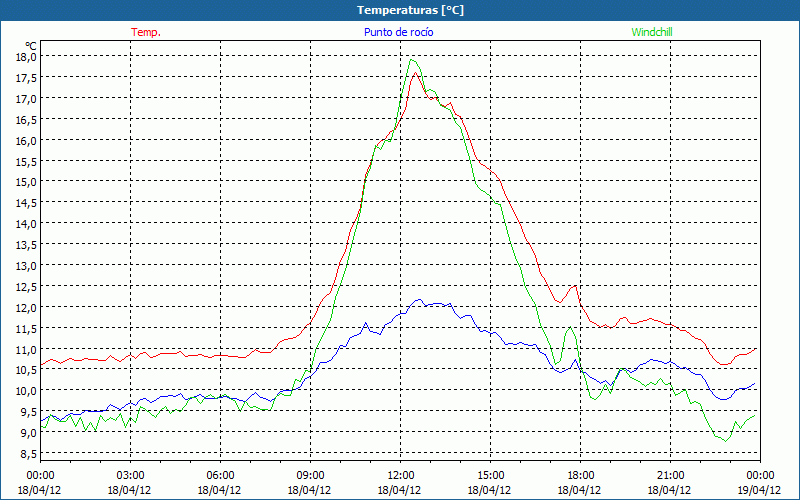Click the 9,5 y-axis value
The height and width of the screenshot is (500, 800).
(30, 412)
